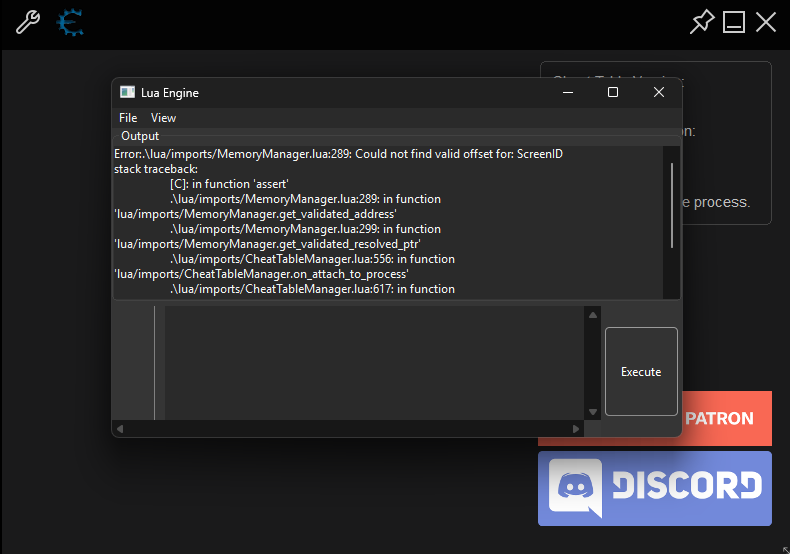Minimize the main trainer window
This screenshot has height=554, width=790.
click(734, 22)
